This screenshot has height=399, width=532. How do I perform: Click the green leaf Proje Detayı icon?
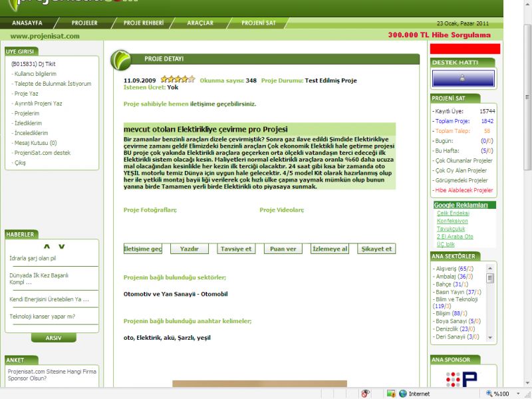[122, 61]
